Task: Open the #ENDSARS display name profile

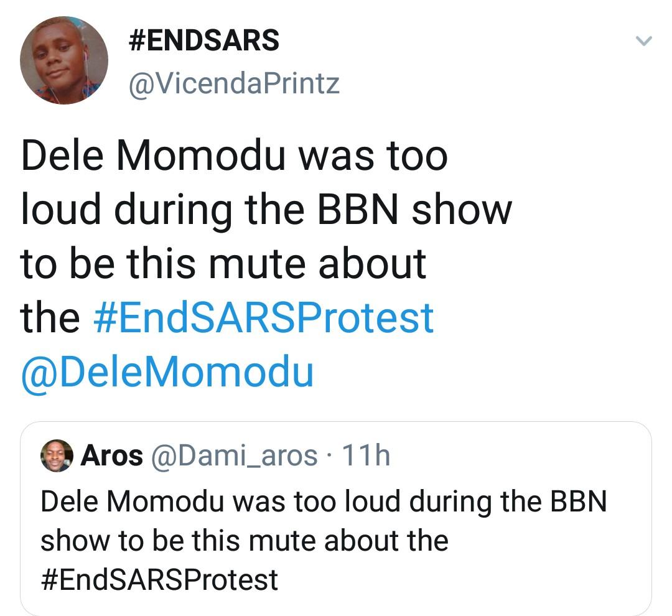Action: pyautogui.click(x=204, y=40)
